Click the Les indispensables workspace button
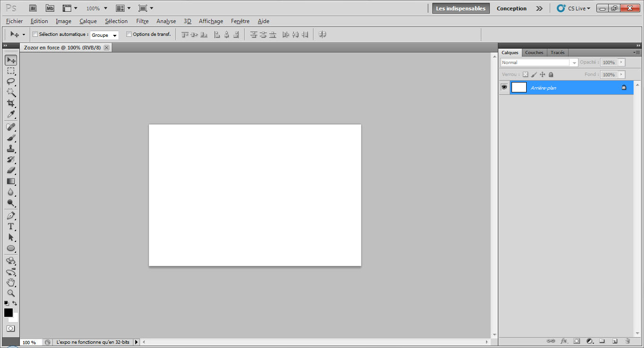Image resolution: width=644 pixels, height=348 pixels. [x=461, y=8]
